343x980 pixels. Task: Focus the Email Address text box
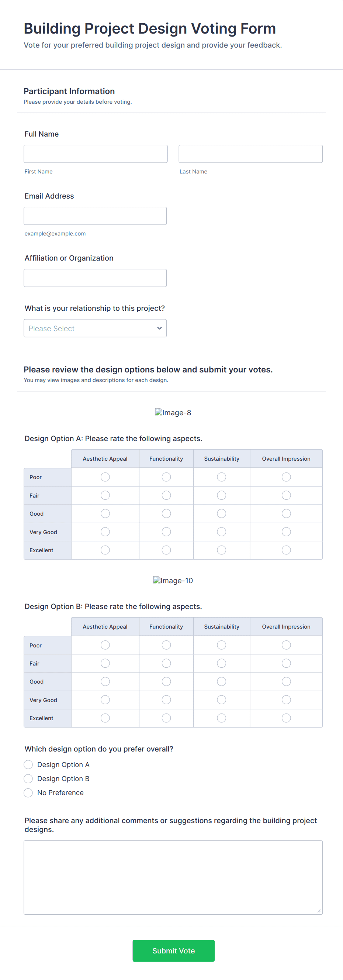95,216
